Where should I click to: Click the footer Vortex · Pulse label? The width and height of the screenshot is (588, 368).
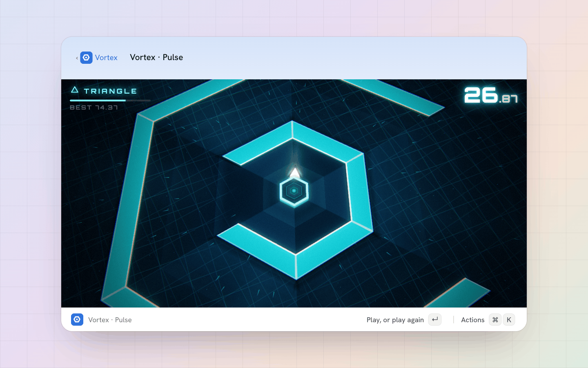pos(110,320)
